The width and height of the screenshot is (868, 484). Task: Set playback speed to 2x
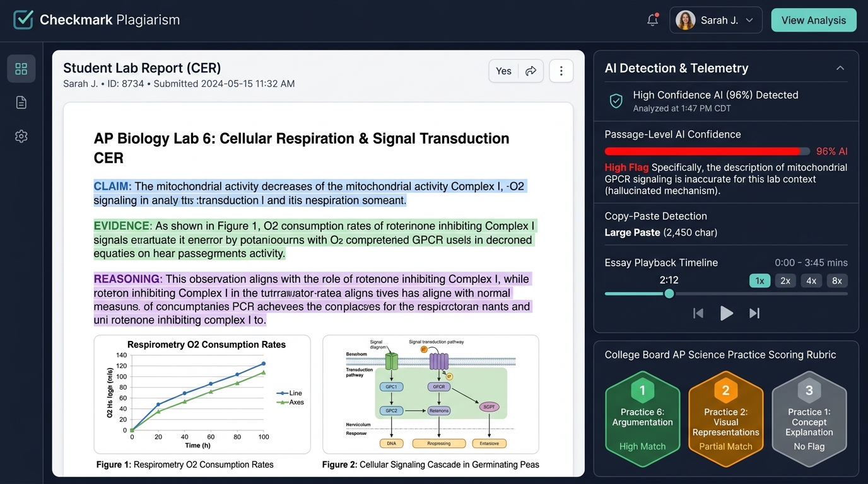coord(785,281)
